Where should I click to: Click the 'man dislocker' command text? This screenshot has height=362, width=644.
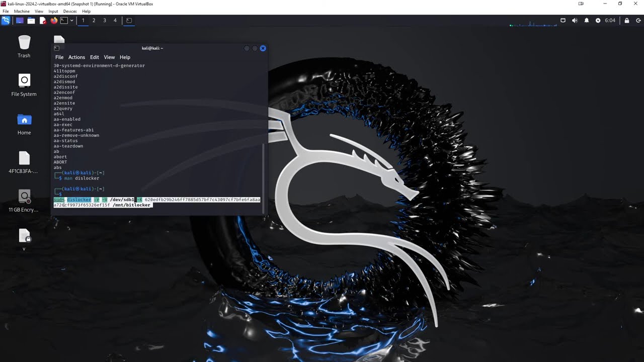(82, 178)
